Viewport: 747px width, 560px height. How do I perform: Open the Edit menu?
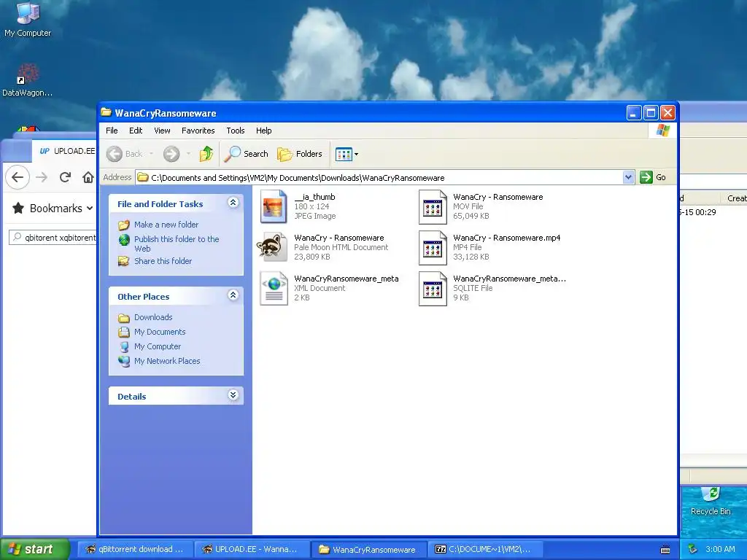[136, 131]
